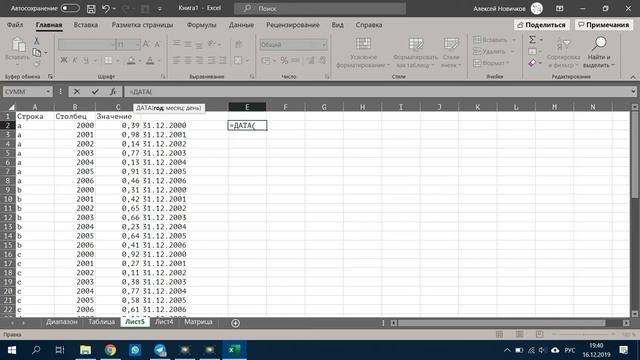Click the wrap text icon
The image size is (640, 360).
pyautogui.click(x=238, y=44)
